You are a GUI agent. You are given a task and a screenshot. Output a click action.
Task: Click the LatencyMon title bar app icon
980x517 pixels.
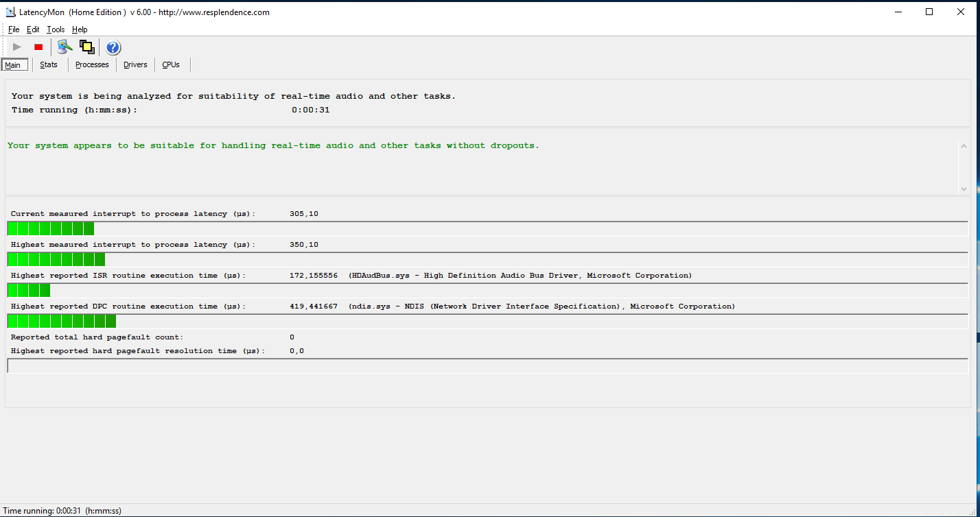click(10, 12)
